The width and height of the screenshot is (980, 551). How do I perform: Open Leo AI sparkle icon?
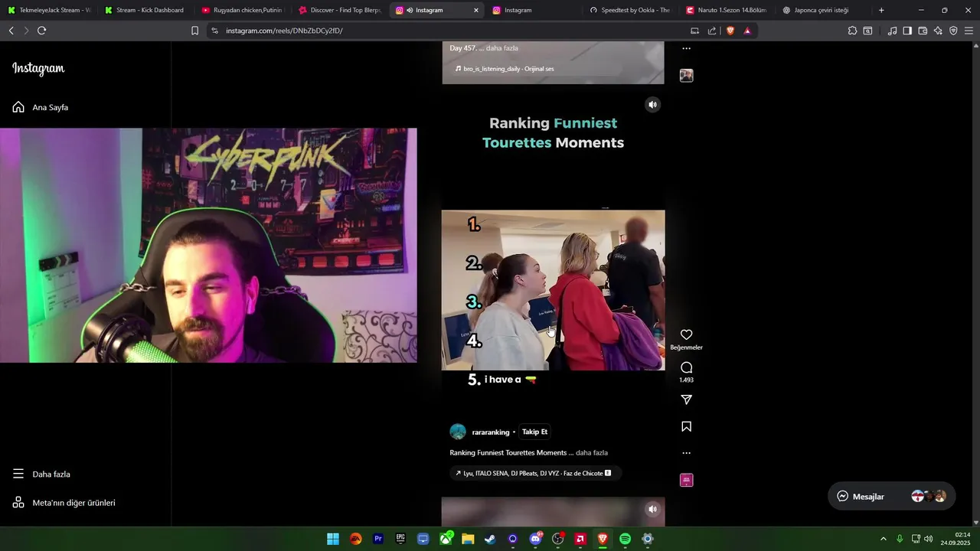938,31
